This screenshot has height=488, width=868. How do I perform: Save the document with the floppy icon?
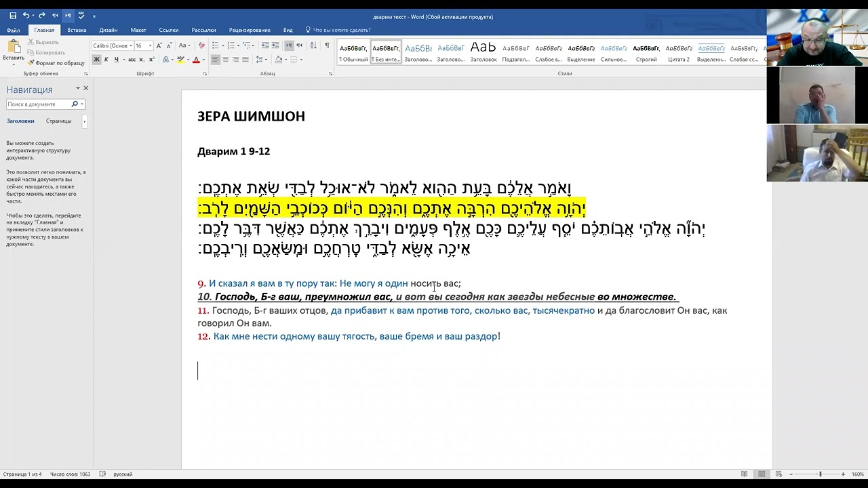(13, 16)
